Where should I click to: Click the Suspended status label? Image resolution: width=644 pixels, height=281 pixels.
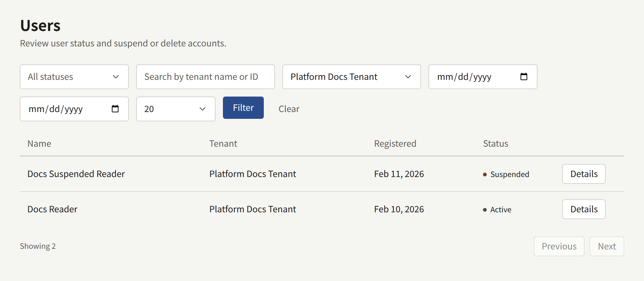point(510,174)
